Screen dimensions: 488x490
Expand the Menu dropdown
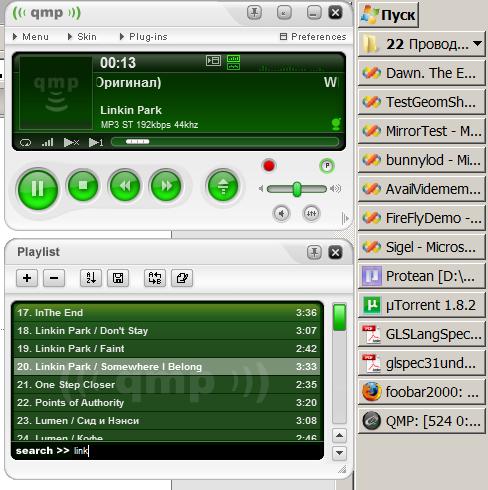click(x=31, y=37)
